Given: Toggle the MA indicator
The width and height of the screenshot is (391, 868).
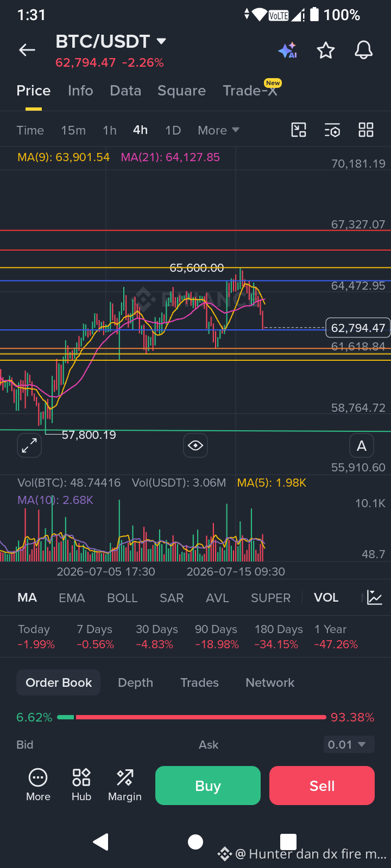Looking at the screenshot, I should [27, 598].
